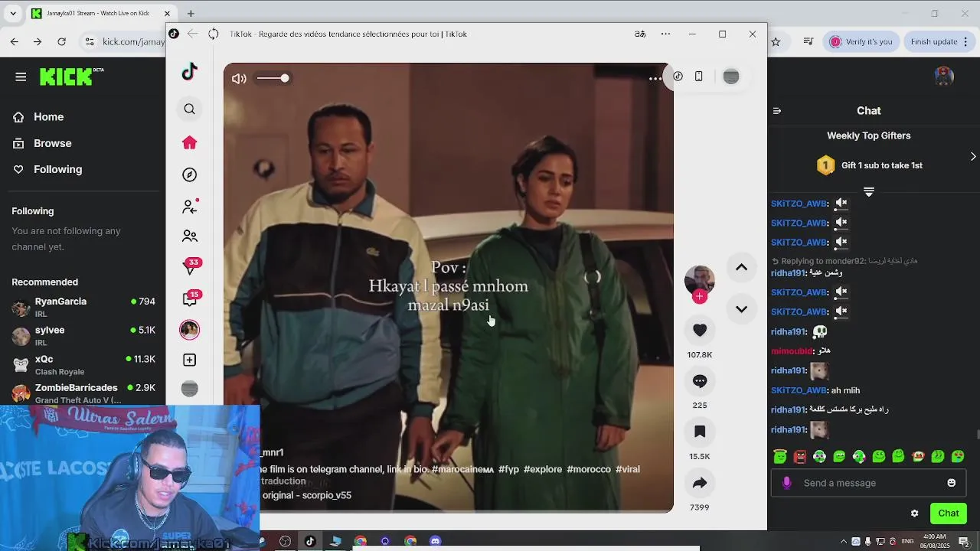Open the xQc recommended channel

(x=83, y=364)
